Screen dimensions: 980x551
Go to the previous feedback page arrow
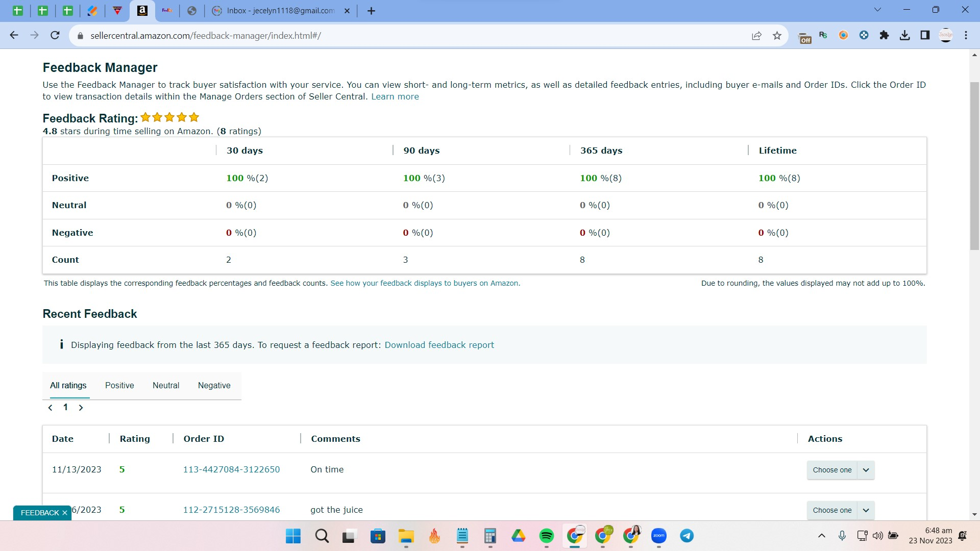pos(50,408)
